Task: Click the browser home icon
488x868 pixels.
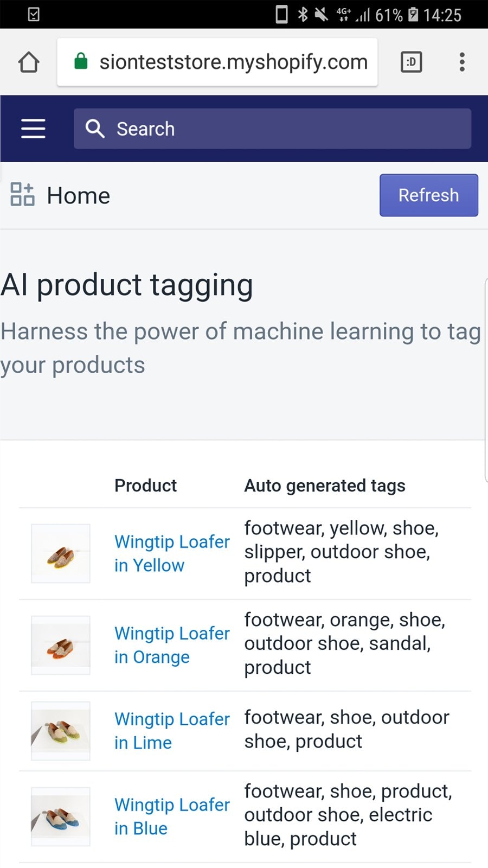Action: (29, 61)
